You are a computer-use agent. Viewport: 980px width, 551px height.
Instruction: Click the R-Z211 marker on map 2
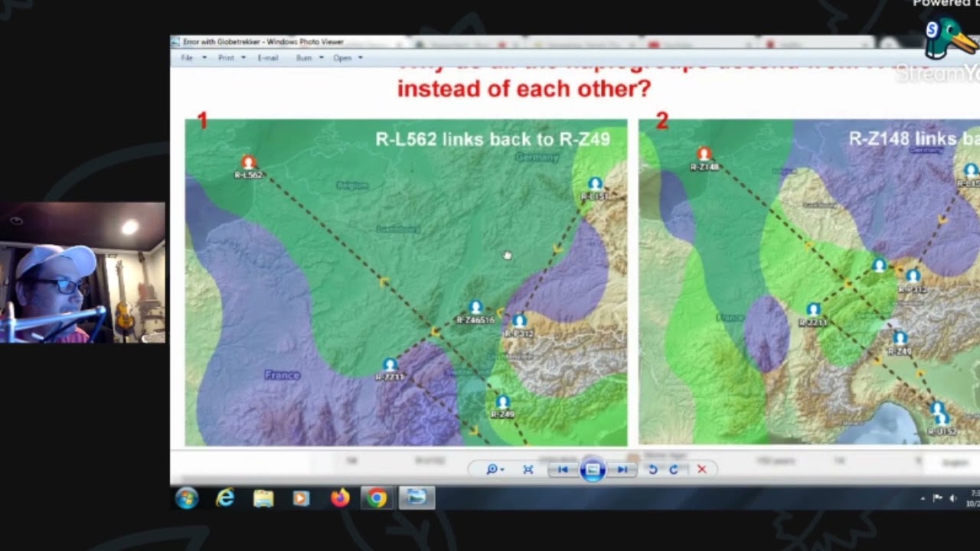pyautogui.click(x=813, y=310)
